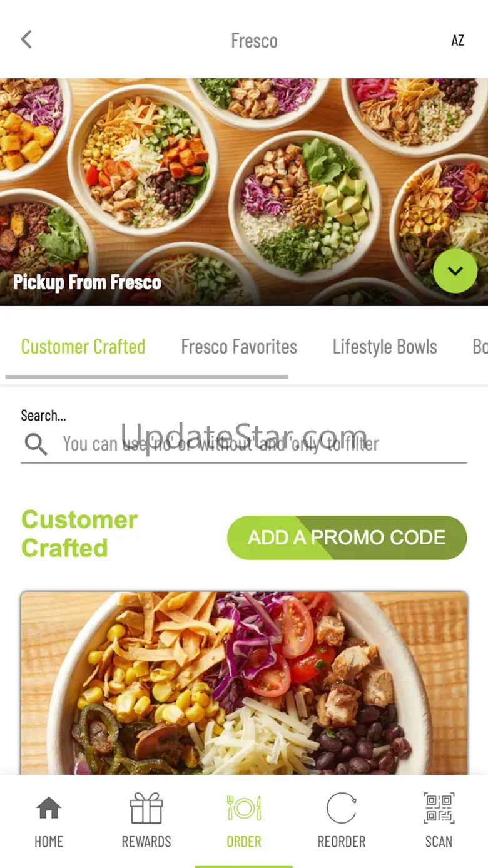Tap the bowls banner image
Viewport: 488px width, 868px height.
pyautogui.click(x=244, y=192)
